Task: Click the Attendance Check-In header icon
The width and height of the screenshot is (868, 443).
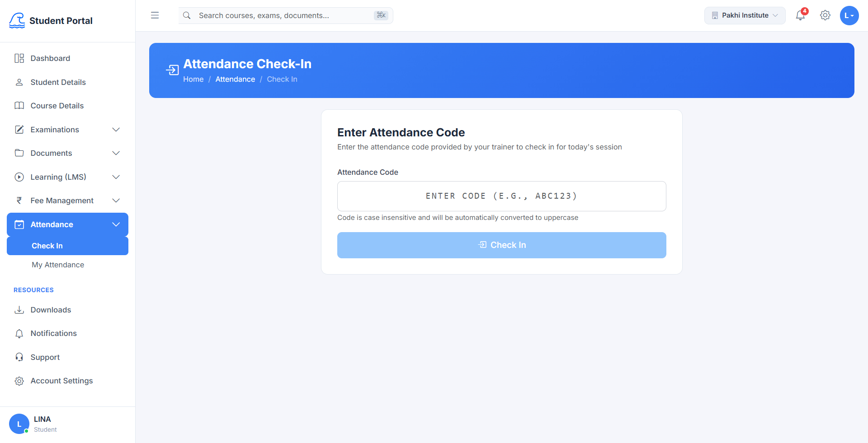Action: (172, 70)
